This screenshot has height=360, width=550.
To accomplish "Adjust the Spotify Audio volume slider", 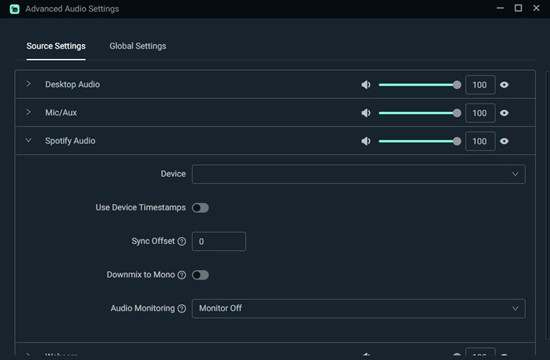I will (420, 141).
